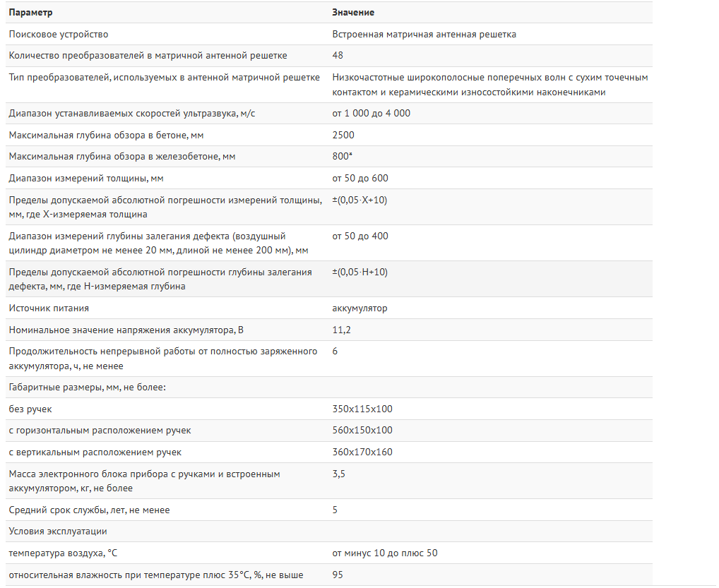Click the "Параметр" column header
Image resolution: width=719 pixels, height=588 pixels.
pyautogui.click(x=30, y=13)
